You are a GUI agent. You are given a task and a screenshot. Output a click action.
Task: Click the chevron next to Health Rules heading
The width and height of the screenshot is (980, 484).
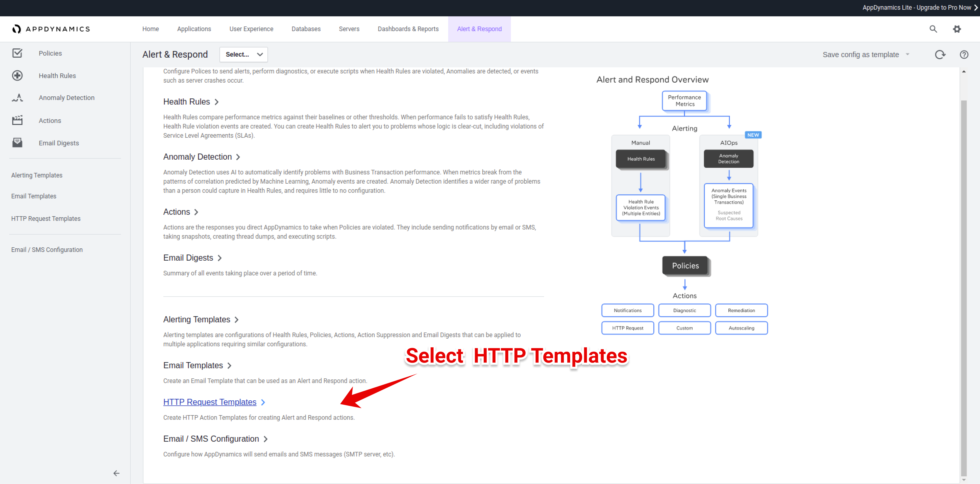[216, 102]
